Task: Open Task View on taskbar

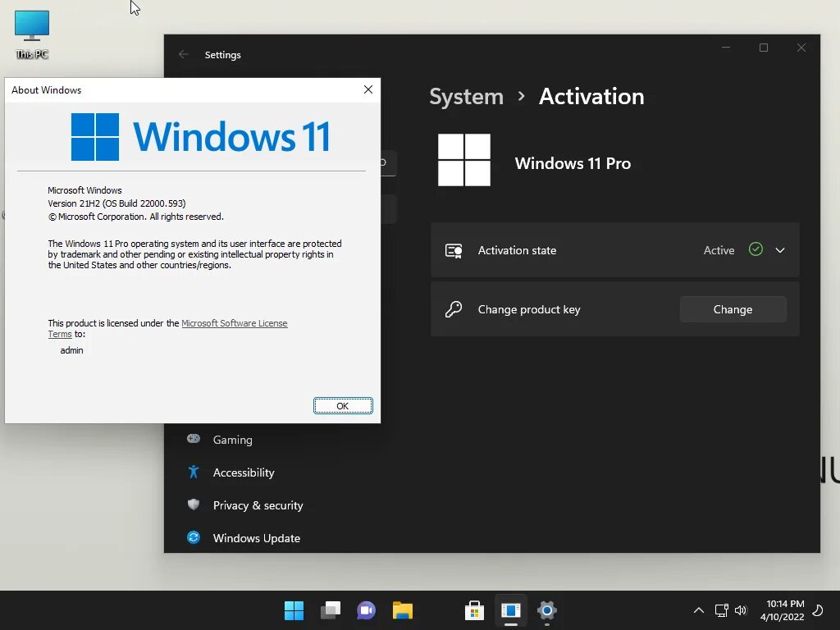Action: (330, 610)
